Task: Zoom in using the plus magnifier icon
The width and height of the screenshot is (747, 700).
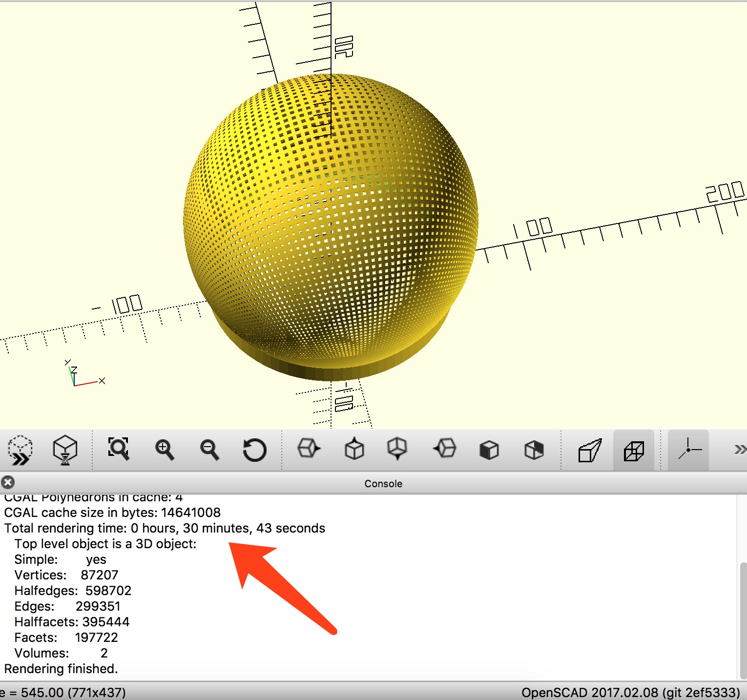Action: [x=164, y=450]
